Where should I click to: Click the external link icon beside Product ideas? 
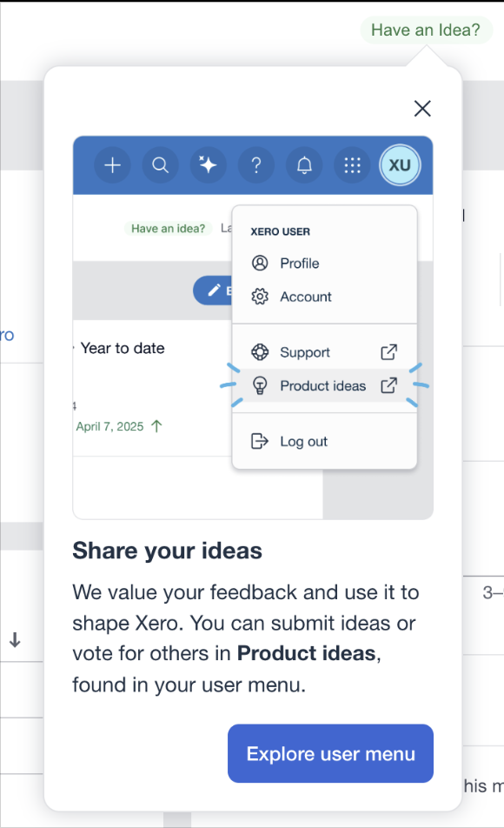point(389,385)
